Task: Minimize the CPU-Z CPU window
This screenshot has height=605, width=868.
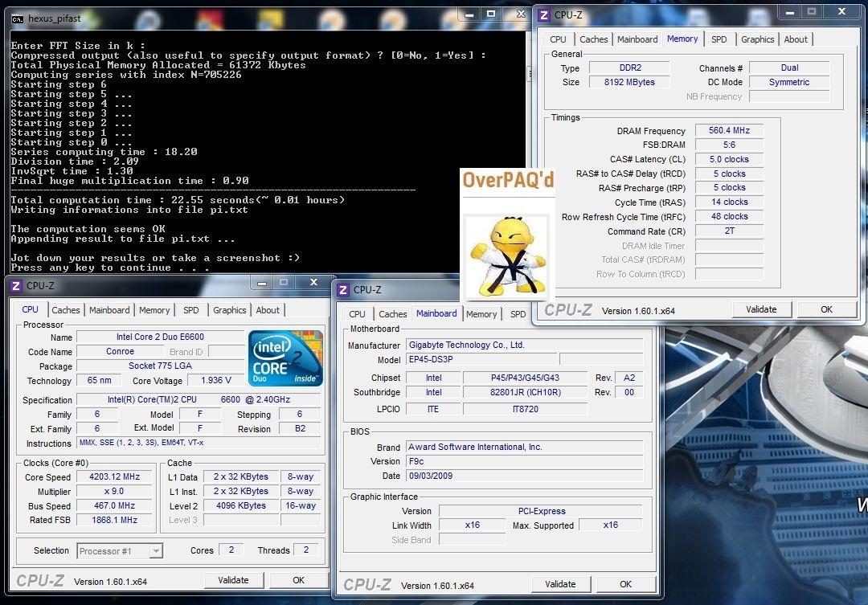Action: tap(262, 282)
